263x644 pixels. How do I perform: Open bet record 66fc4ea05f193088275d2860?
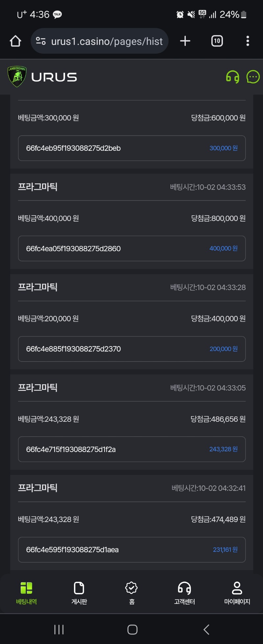pos(132,249)
